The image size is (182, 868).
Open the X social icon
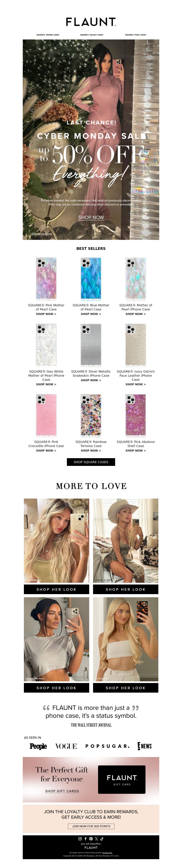click(x=96, y=839)
